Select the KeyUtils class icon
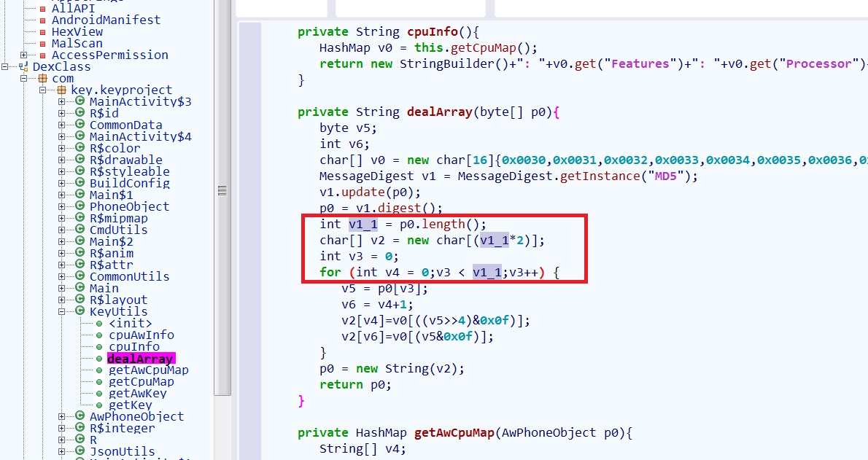868x460 pixels. click(80, 311)
